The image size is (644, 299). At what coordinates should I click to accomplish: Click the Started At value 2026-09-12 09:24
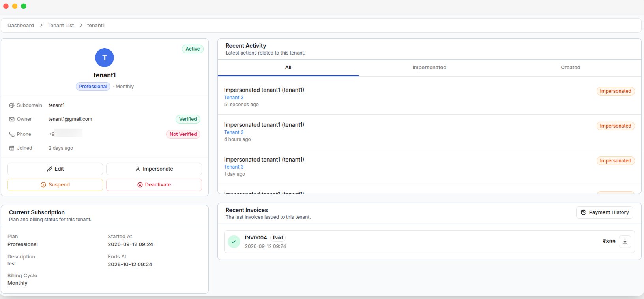coord(130,244)
